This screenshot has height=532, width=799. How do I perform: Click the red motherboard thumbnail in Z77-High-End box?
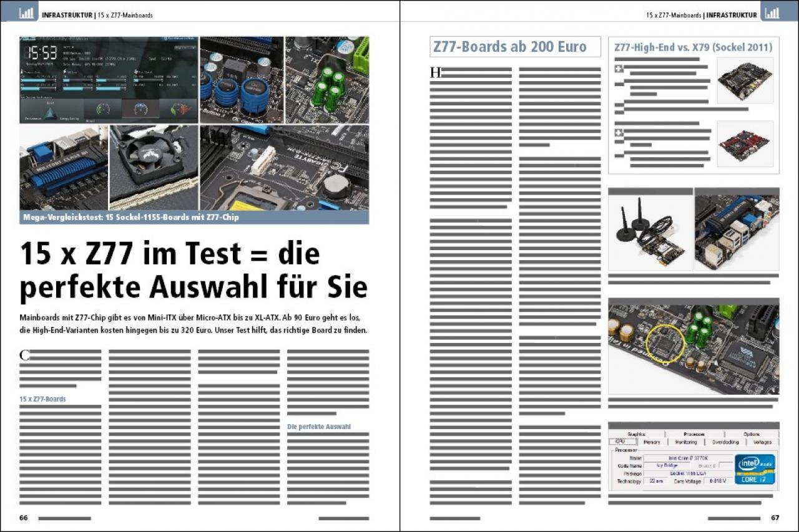[x=745, y=144]
